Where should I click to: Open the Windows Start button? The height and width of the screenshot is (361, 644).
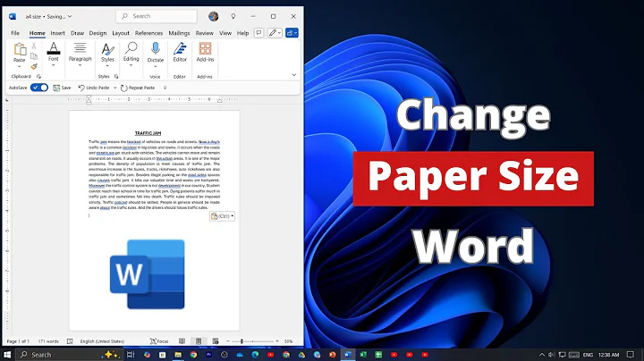click(x=7, y=355)
